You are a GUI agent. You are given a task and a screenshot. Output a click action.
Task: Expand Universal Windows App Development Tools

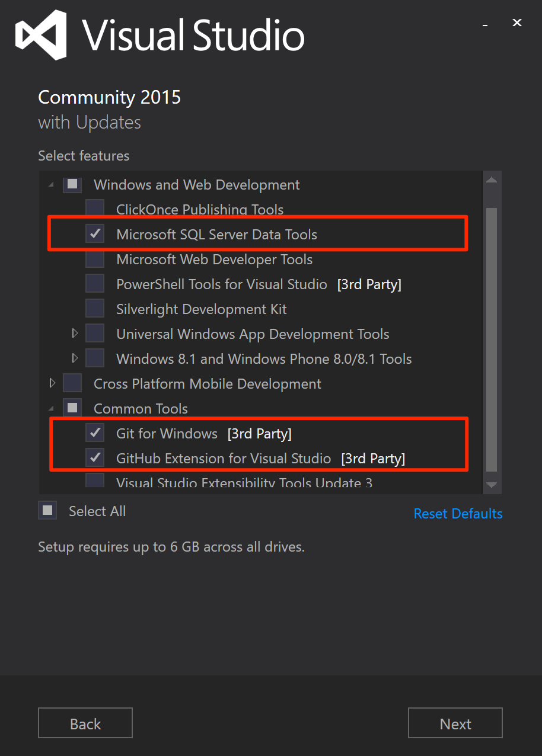pos(75,334)
